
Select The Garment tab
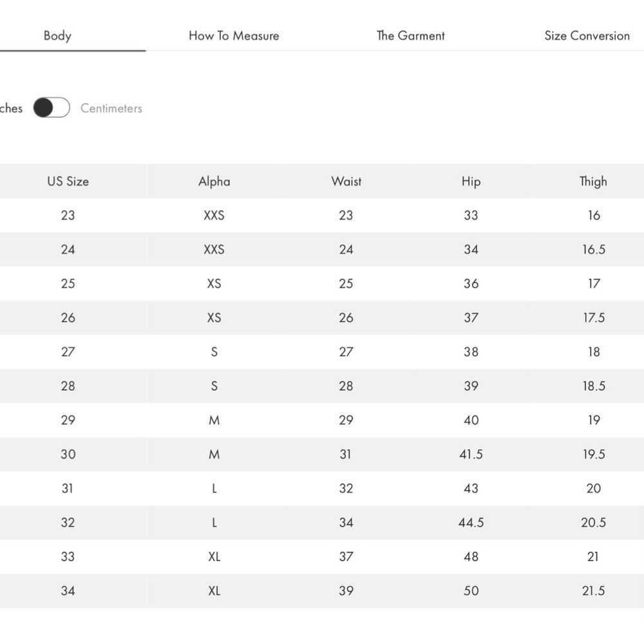pyautogui.click(x=411, y=35)
